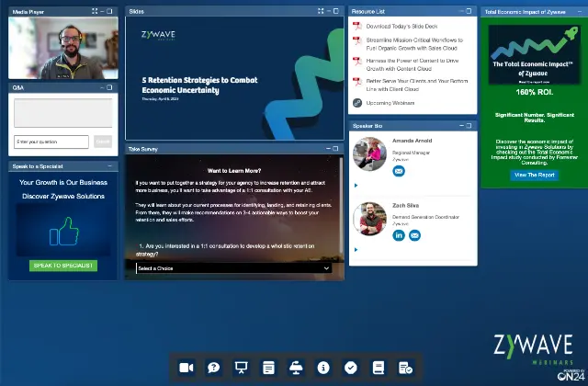Click PDF icon beside Better Serve Your Clients
The height and width of the screenshot is (386, 588).
357,82
